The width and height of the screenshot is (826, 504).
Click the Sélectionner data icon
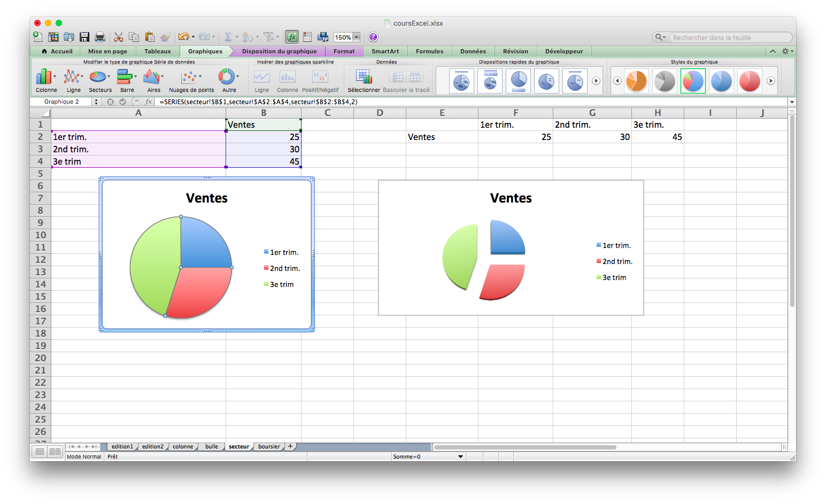tap(364, 77)
